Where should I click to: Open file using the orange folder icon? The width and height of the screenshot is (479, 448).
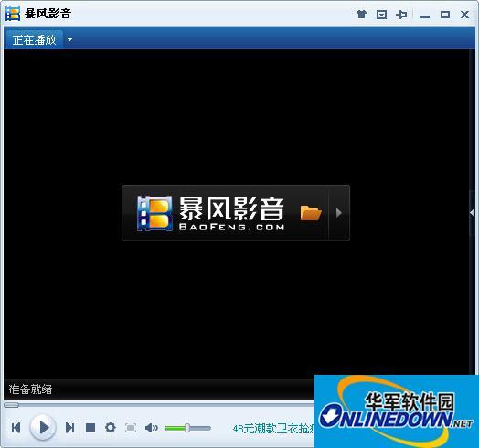coord(311,213)
